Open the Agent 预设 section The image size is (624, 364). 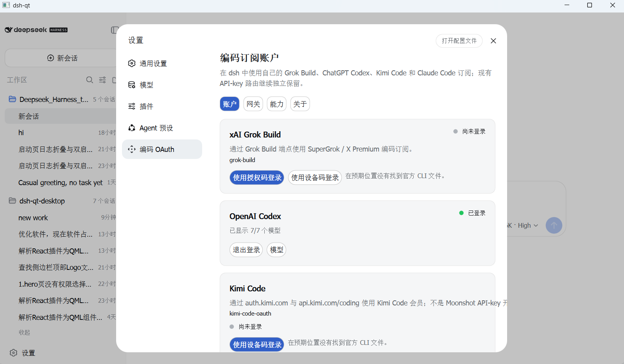162,128
